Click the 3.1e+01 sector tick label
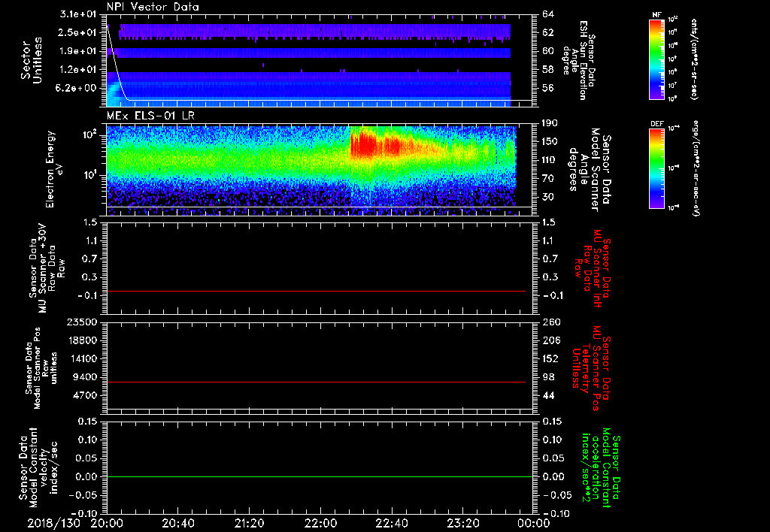Viewport: 770px width, 532px height. (x=77, y=14)
